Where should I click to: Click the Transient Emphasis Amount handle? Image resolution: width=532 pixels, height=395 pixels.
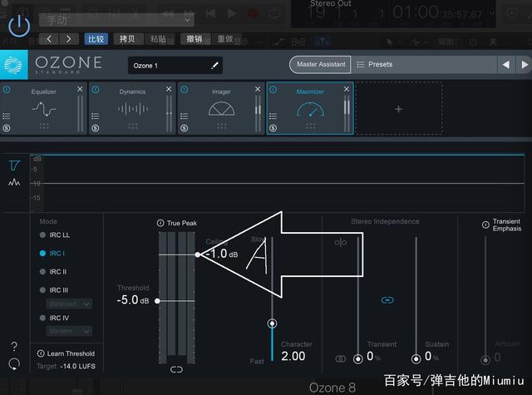coord(485,360)
